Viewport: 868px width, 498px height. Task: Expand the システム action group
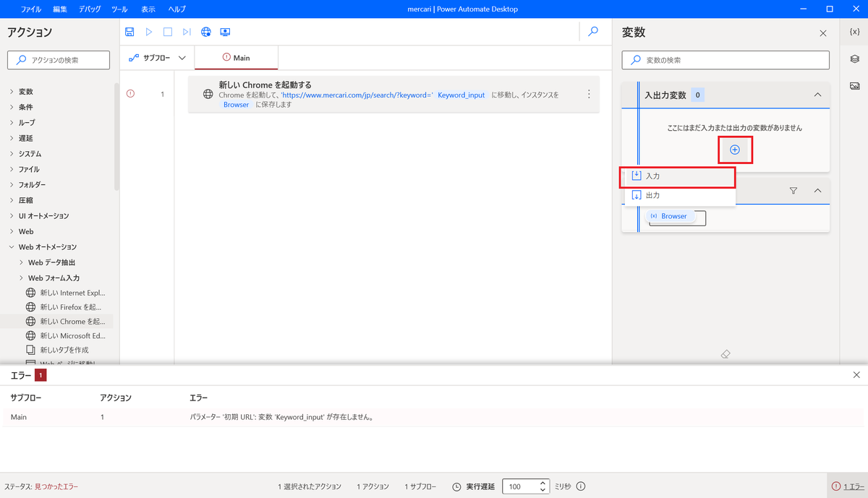(12, 154)
